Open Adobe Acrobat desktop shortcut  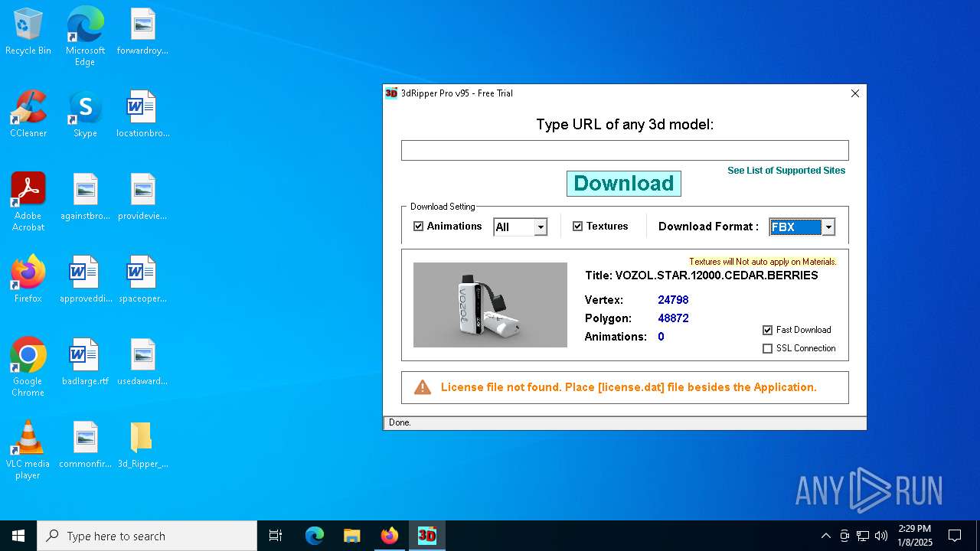click(x=28, y=202)
